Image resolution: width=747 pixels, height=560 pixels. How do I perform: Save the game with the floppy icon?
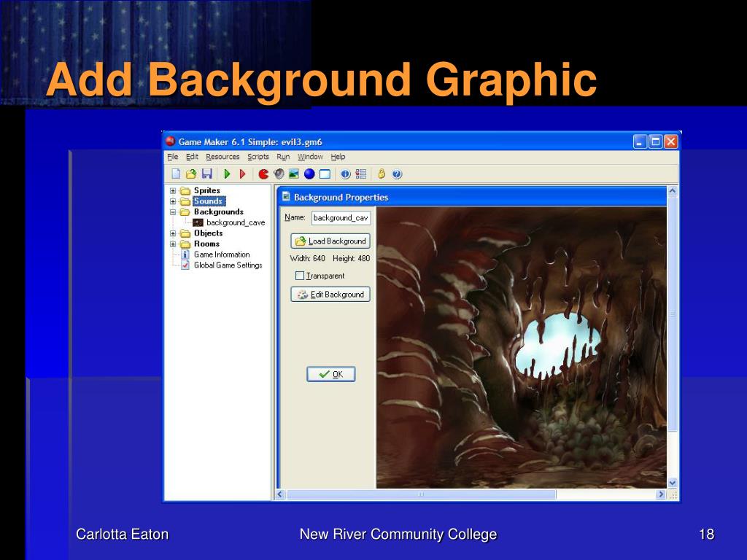point(206,174)
